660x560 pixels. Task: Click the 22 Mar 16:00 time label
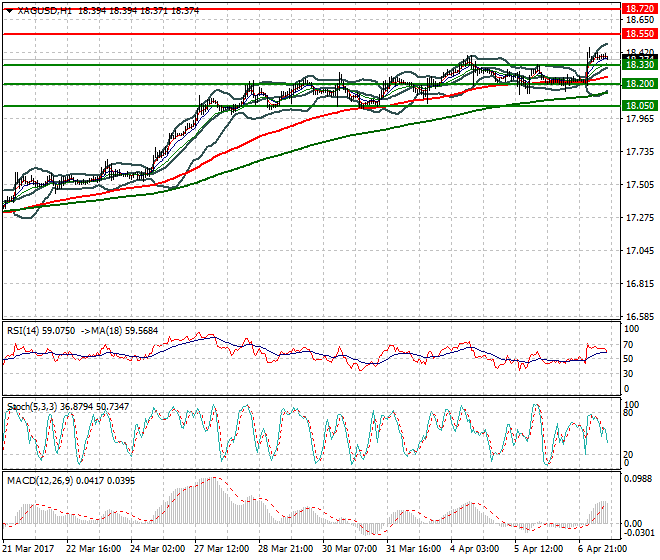[x=93, y=549]
